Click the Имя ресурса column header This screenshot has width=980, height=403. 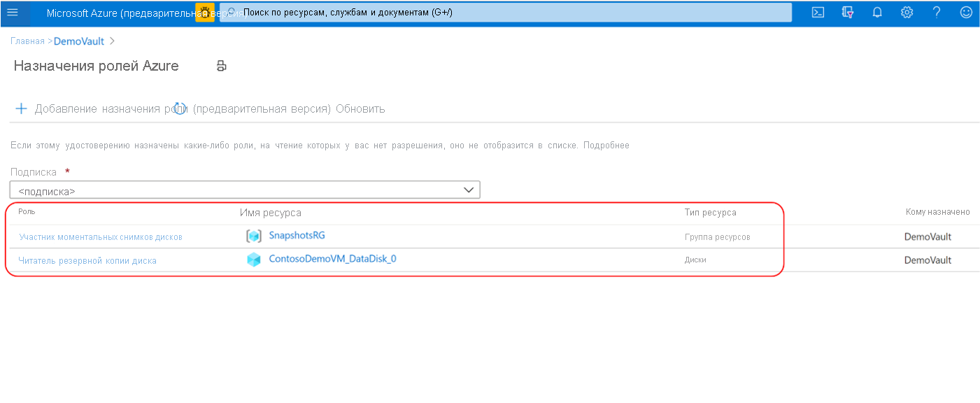coord(271,213)
